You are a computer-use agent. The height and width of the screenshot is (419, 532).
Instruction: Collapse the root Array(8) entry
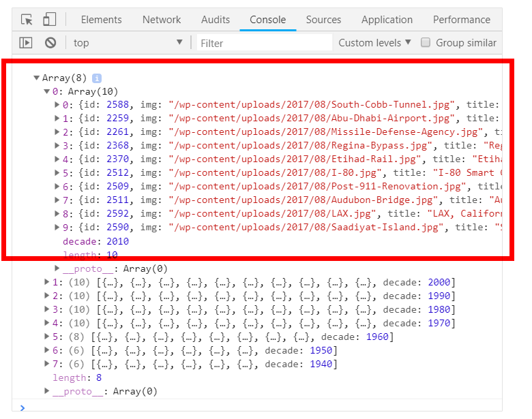37,78
